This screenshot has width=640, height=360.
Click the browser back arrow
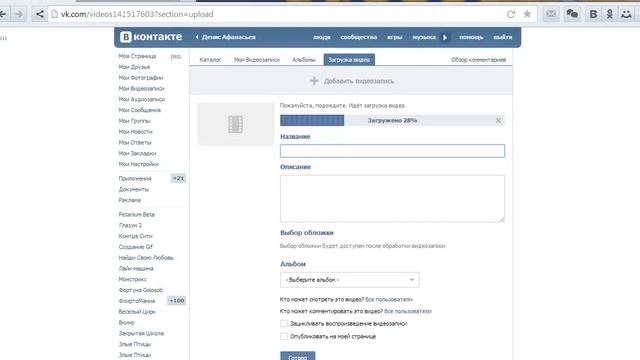(x=3, y=14)
